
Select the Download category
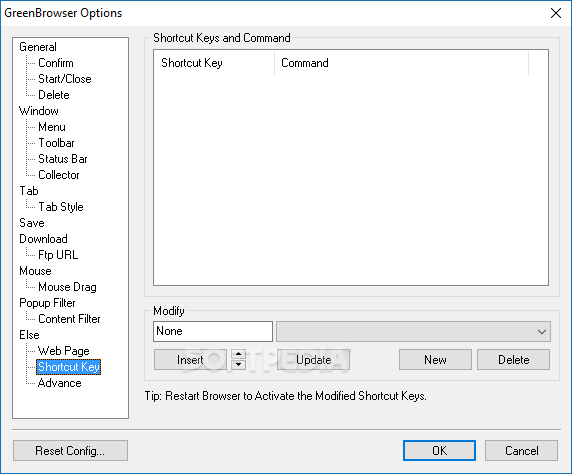tap(43, 239)
